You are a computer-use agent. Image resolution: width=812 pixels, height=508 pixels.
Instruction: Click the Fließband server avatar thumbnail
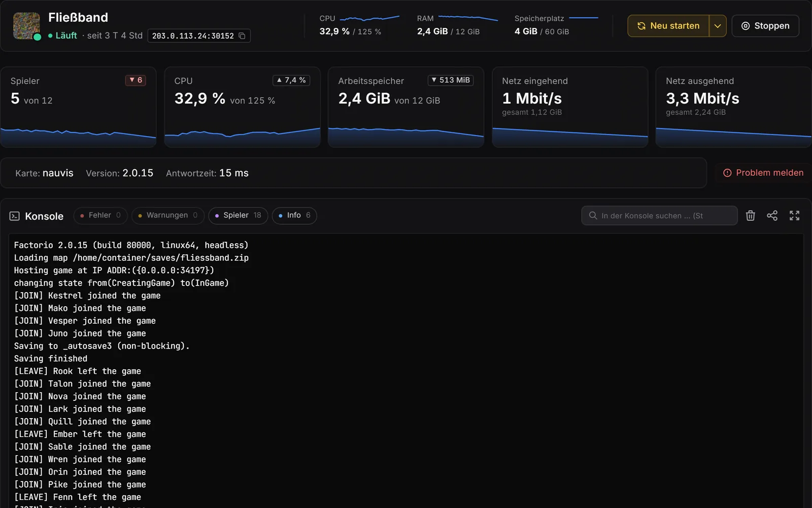(x=26, y=26)
